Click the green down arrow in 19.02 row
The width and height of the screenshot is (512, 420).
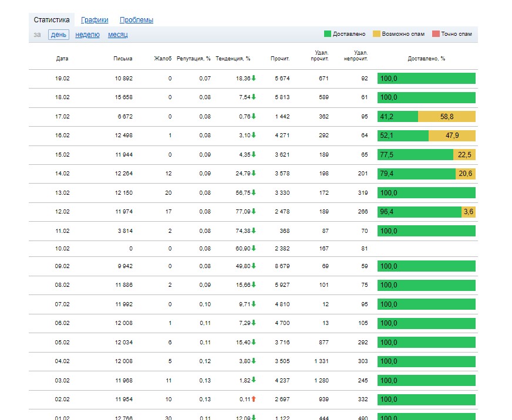point(254,78)
